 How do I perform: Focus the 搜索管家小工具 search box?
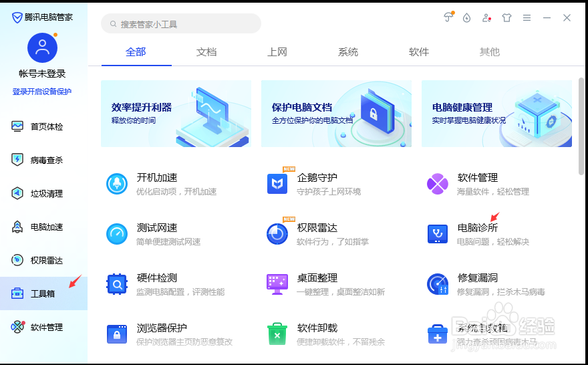[x=181, y=23]
